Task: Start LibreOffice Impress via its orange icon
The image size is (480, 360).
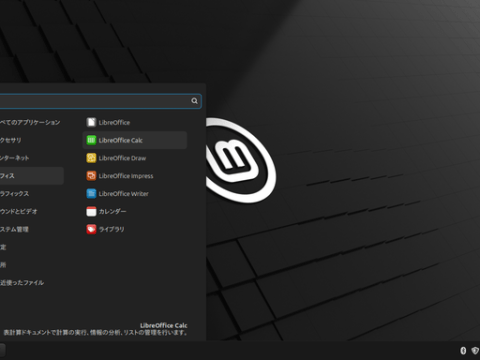Action: 91,176
